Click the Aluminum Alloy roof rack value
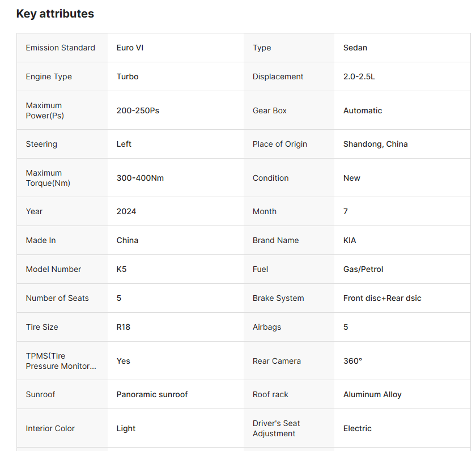The height and width of the screenshot is (451, 476). (x=372, y=394)
